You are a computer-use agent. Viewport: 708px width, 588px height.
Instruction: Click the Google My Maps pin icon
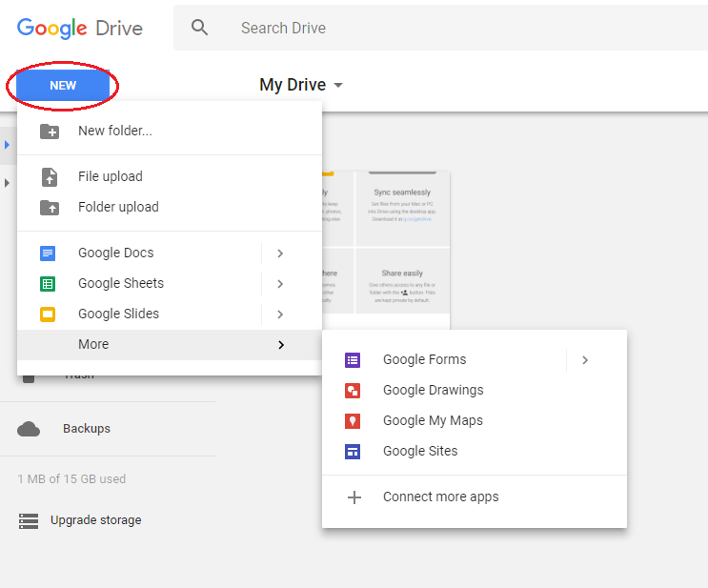(353, 421)
